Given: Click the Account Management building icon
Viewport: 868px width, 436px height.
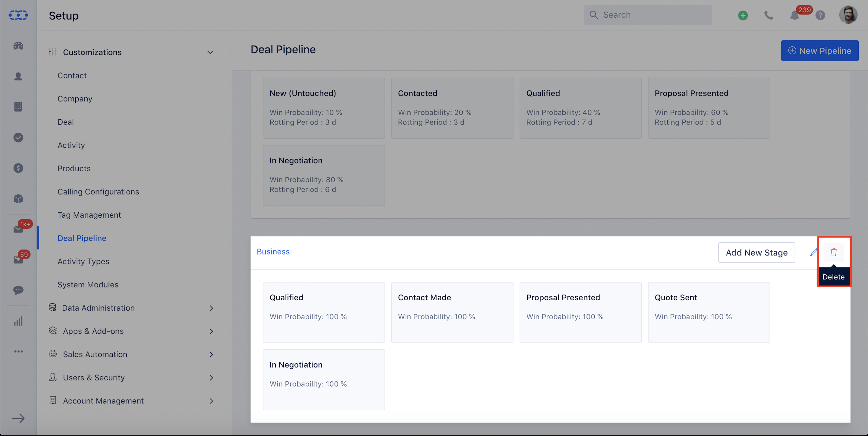Looking at the screenshot, I should point(52,400).
